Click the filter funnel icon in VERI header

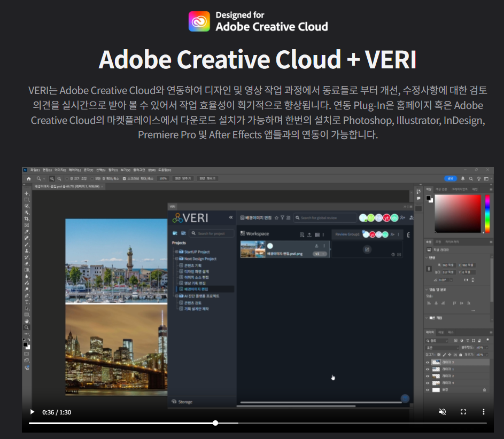click(x=282, y=218)
